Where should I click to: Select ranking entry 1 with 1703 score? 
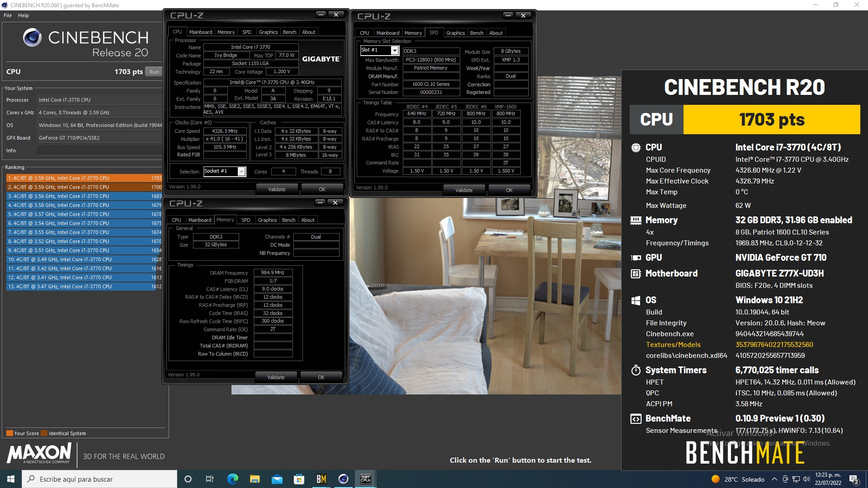pos(84,178)
